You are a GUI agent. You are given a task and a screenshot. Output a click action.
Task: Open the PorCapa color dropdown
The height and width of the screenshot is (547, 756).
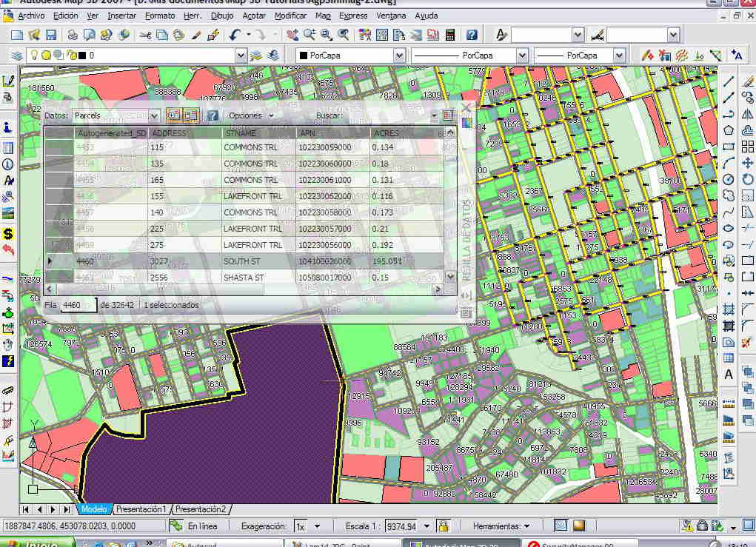399,56
